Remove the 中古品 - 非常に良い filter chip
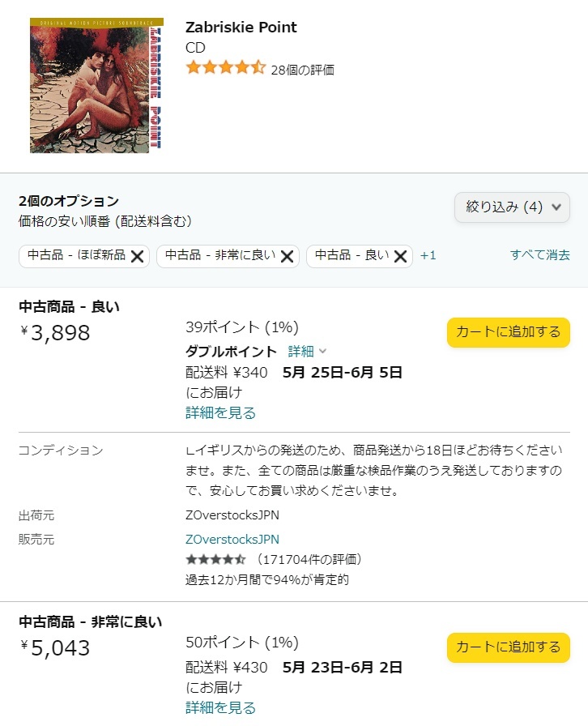588x726 pixels. [x=287, y=256]
